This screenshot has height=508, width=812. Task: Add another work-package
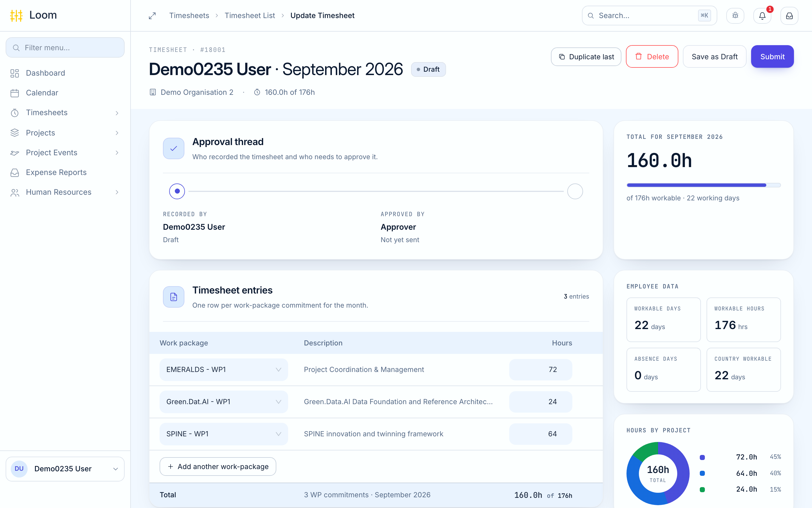(218, 466)
